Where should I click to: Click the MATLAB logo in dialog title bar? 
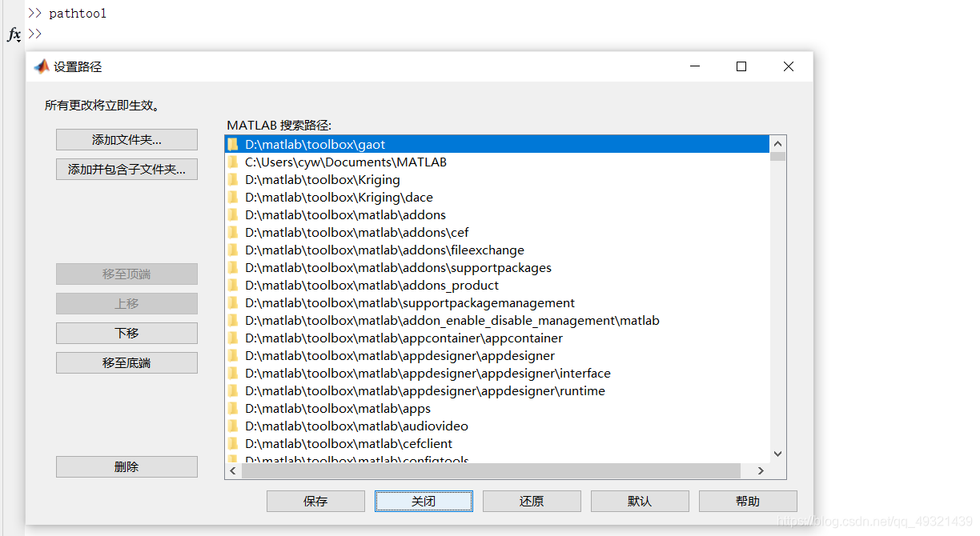pyautogui.click(x=41, y=67)
